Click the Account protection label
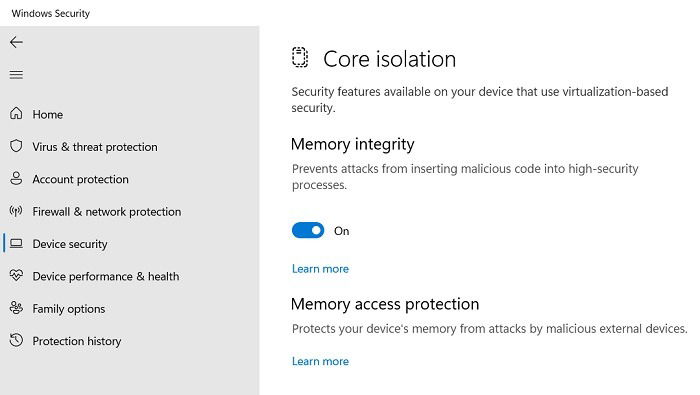Image resolution: width=700 pixels, height=395 pixels. click(x=80, y=179)
